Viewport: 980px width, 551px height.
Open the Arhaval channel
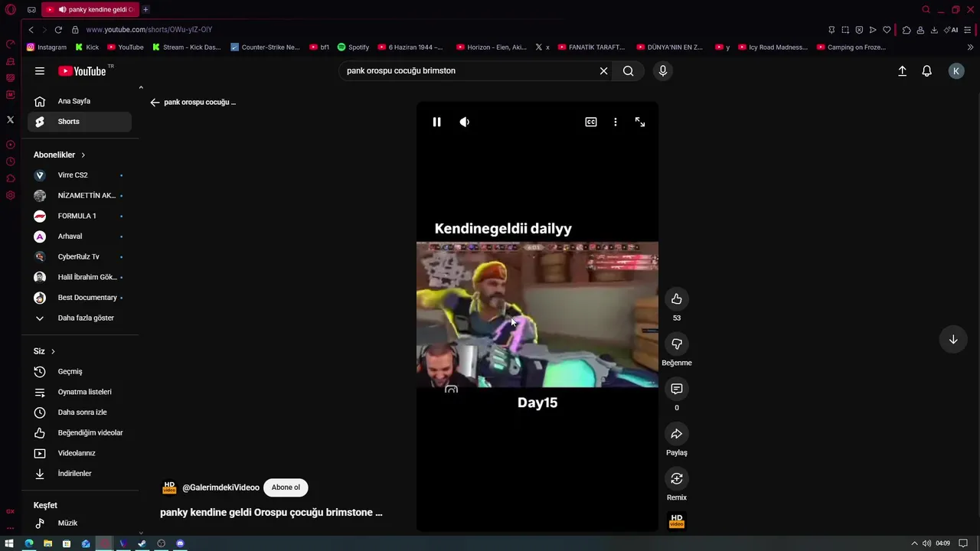pyautogui.click(x=80, y=236)
